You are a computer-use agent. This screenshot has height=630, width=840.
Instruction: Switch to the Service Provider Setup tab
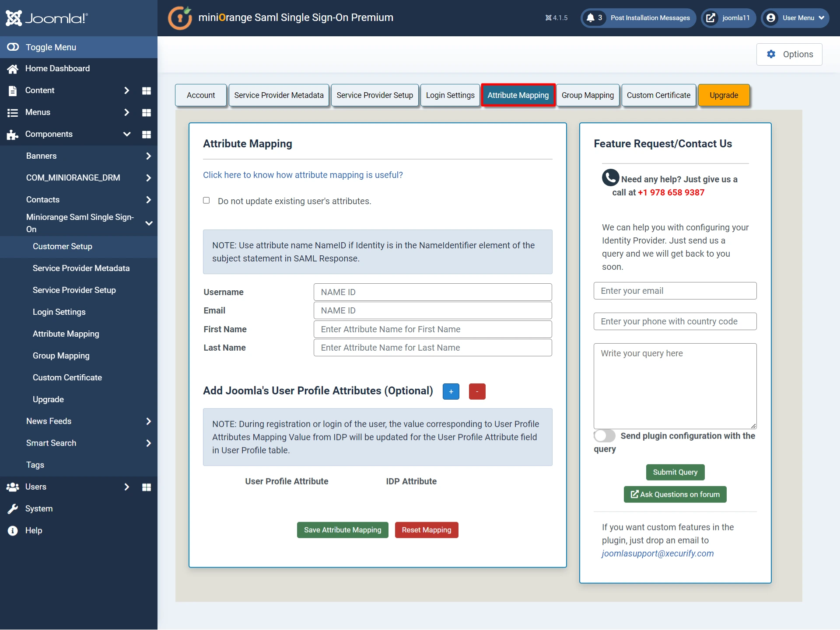375,95
